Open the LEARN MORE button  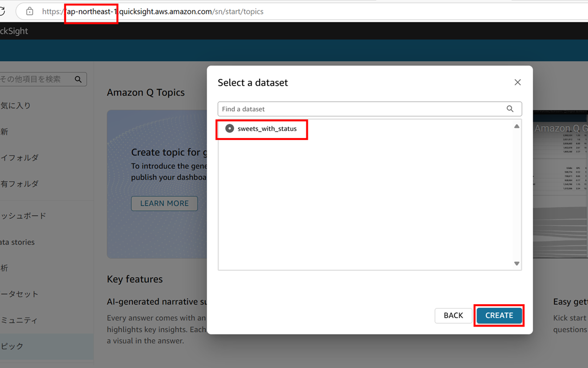pos(164,203)
